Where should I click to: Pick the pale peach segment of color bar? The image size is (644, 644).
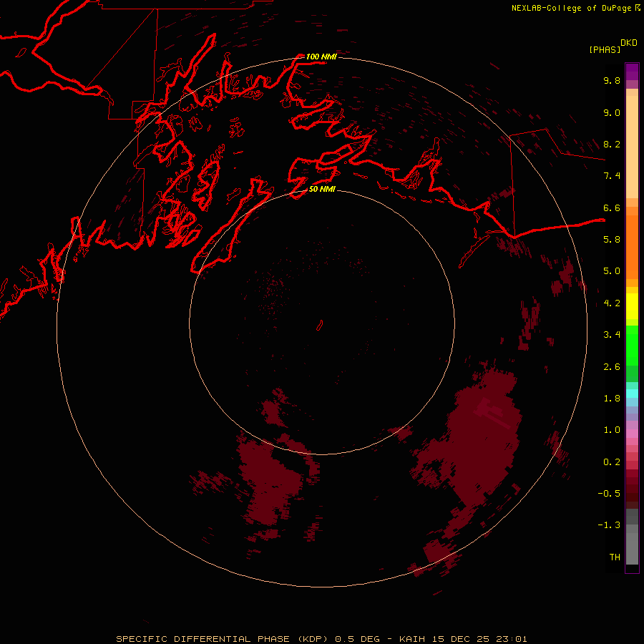pos(632,147)
